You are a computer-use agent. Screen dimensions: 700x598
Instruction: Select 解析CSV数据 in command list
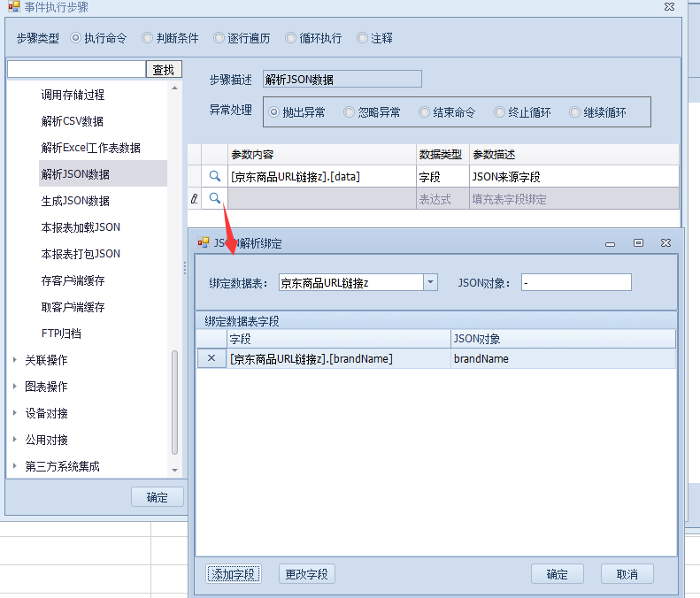coord(73,121)
